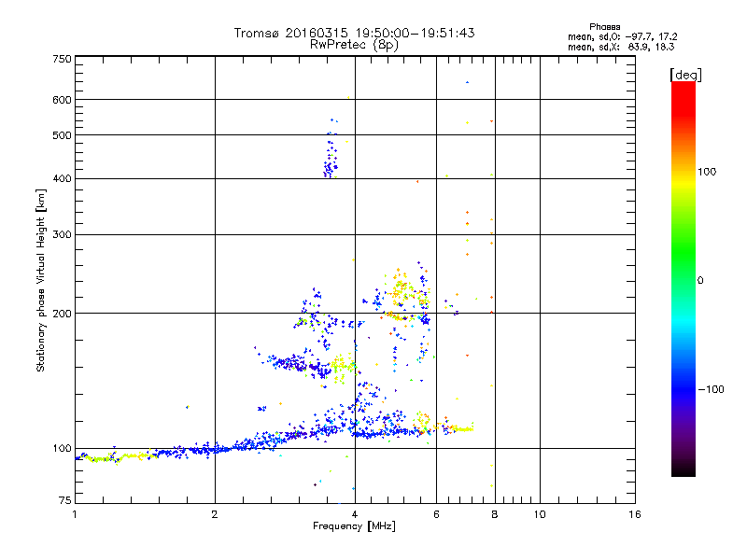Select the 'RwPretec (8p)' subtitle text

tap(354, 45)
